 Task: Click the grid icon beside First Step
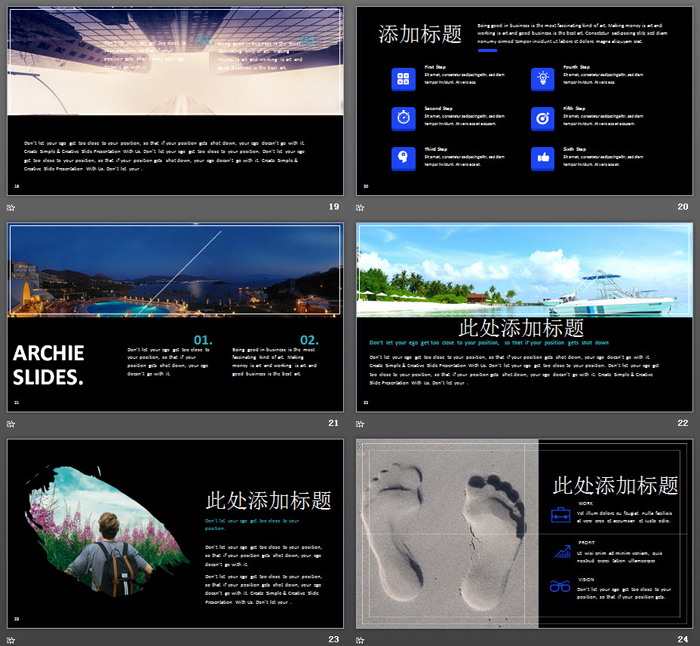click(x=403, y=79)
